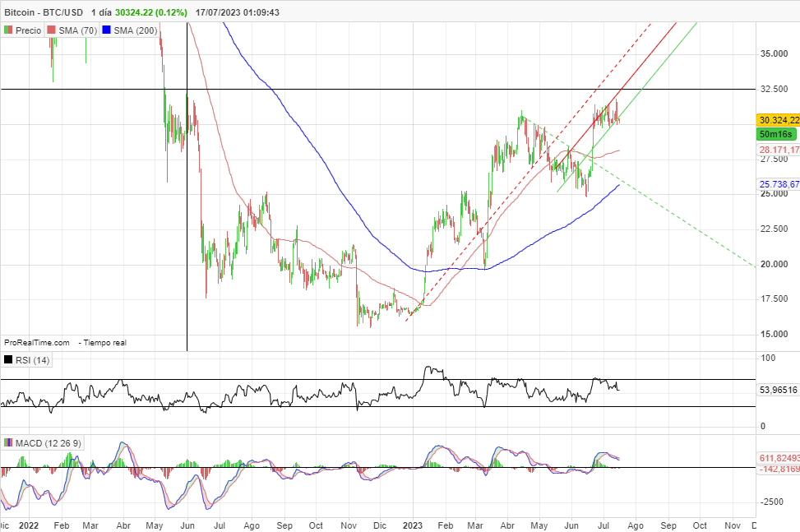
Task: Click the SMA (70) red legend swatch
Action: [51, 30]
